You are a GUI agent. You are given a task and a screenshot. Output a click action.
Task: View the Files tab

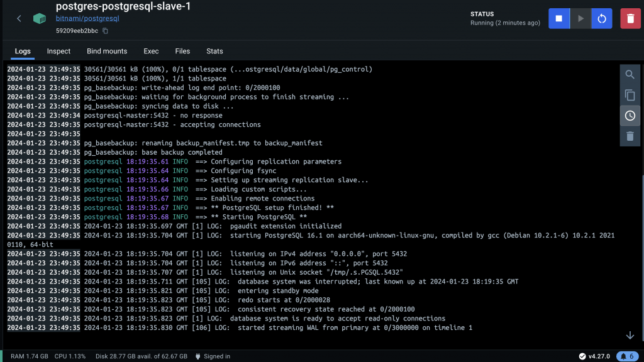(182, 51)
